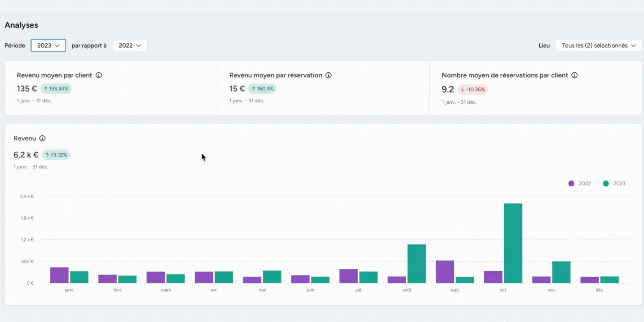Expand the comparison year 2022 dropdown
The image size is (644, 322).
[x=130, y=45]
